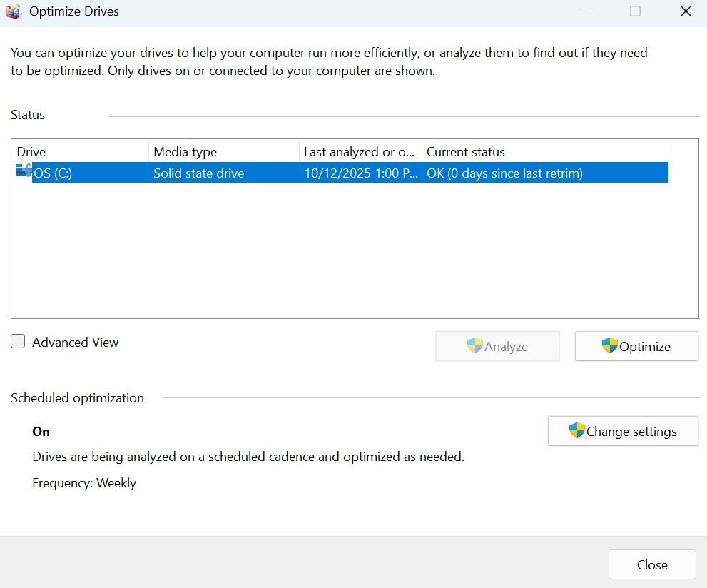Click the Current status column header
This screenshot has height=588, width=707.
click(544, 152)
